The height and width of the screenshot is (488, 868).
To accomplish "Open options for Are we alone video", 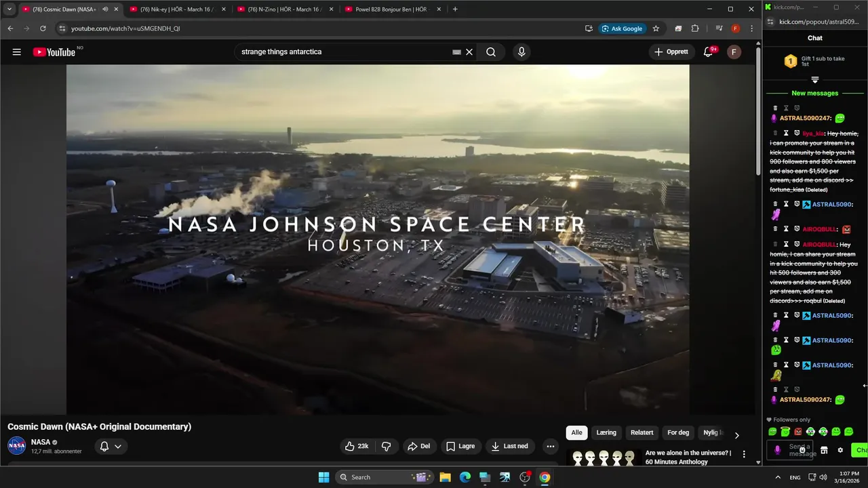I will 744,455.
